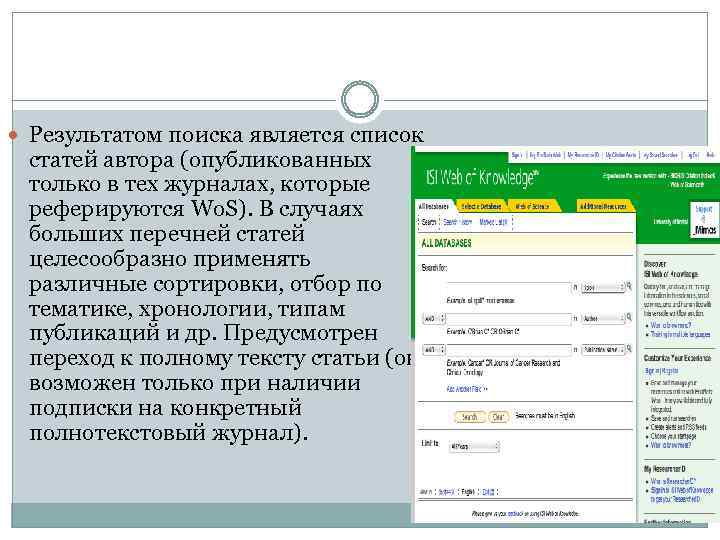Click 'Customize Your Experience' sidebar heading
The height and width of the screenshot is (540, 720).
point(678,358)
